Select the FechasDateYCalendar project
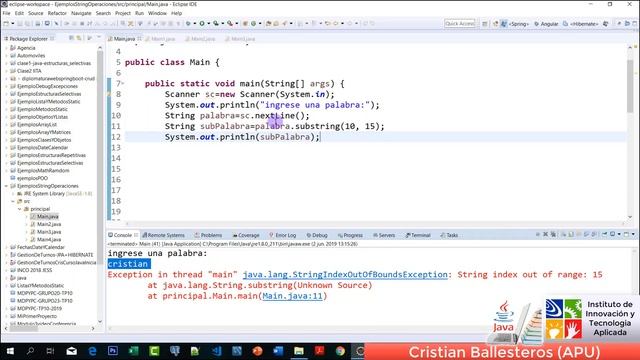The image size is (640, 360). coord(41,247)
